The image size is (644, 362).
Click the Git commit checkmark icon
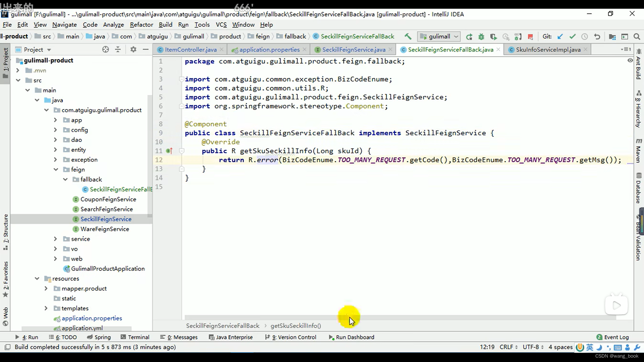(572, 37)
